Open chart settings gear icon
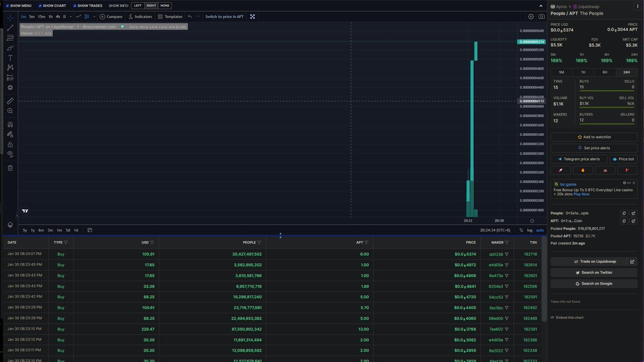The height and width of the screenshot is (362, 644). pyautogui.click(x=531, y=17)
